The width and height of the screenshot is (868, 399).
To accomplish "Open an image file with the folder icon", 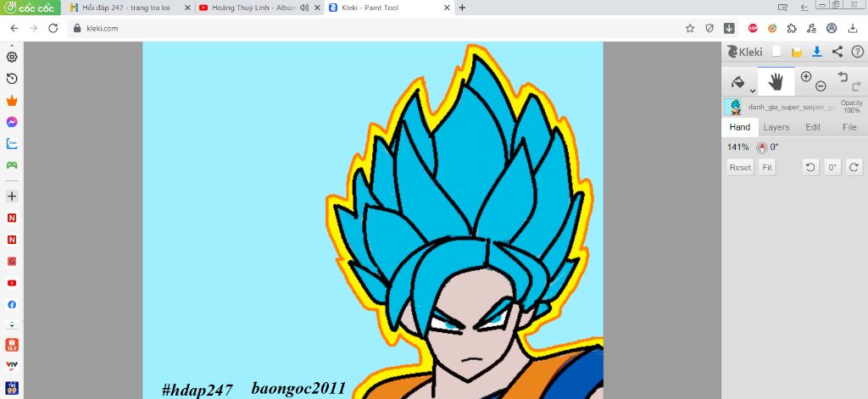I will coord(797,52).
